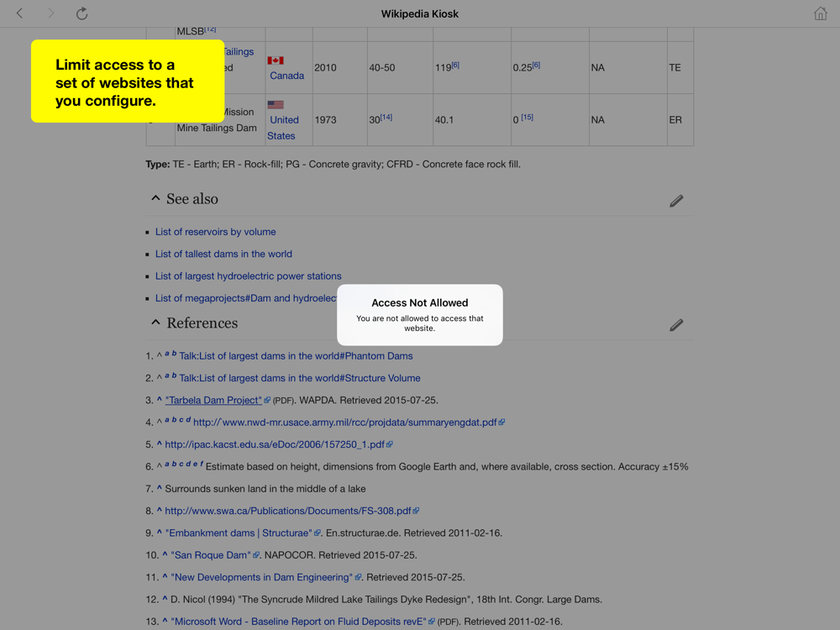Open the ipac.kacst.edu.sa PDF link
The image size is (840, 630).
tap(275, 444)
